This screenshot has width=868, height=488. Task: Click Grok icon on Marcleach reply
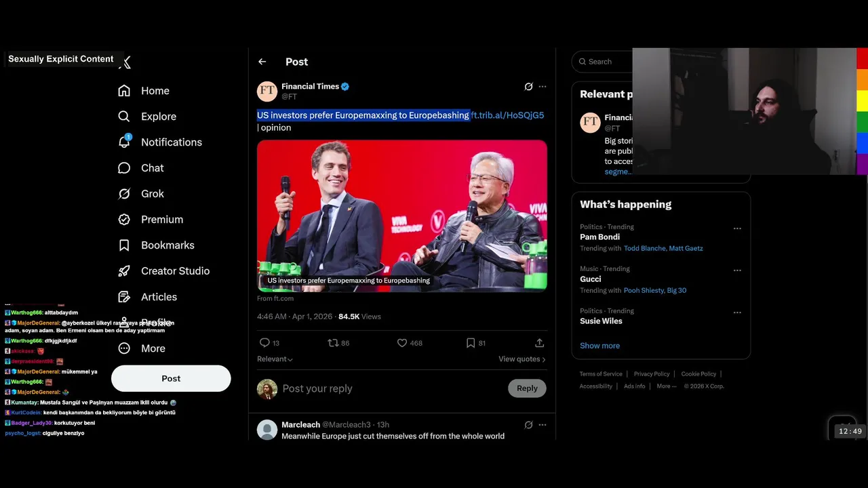pos(528,425)
